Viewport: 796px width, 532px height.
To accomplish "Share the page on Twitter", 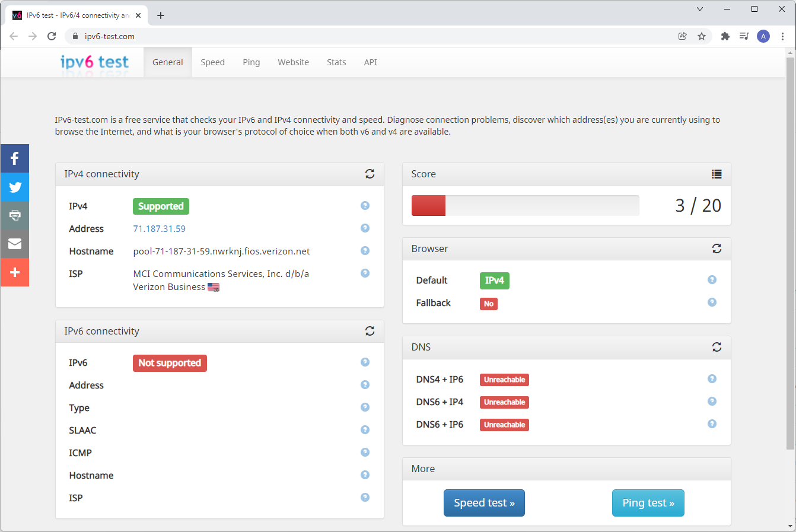I will pos(14,187).
